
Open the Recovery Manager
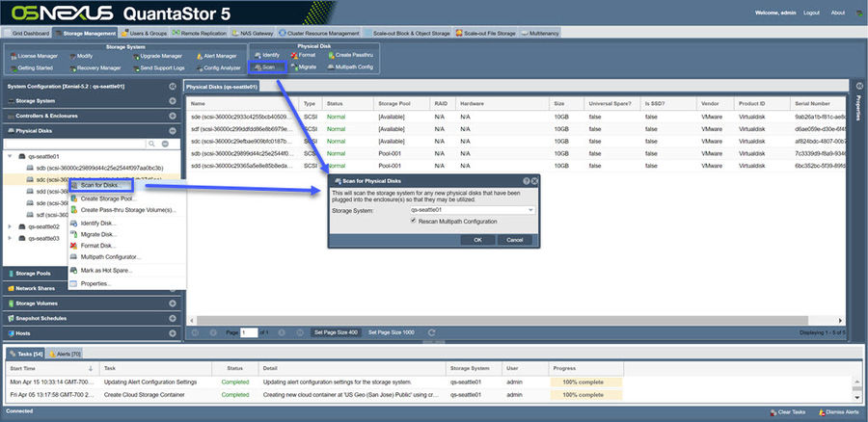point(95,68)
